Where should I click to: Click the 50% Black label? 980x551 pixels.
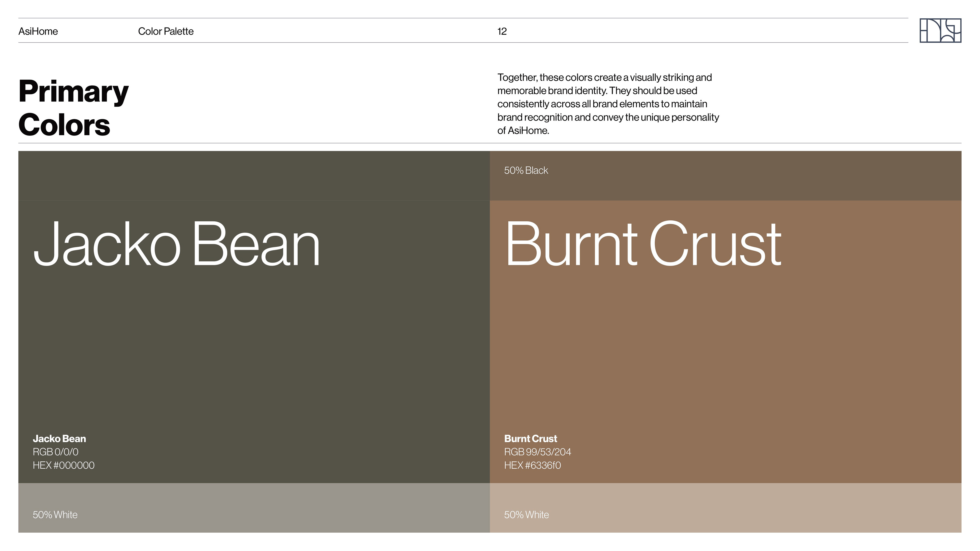click(x=526, y=170)
